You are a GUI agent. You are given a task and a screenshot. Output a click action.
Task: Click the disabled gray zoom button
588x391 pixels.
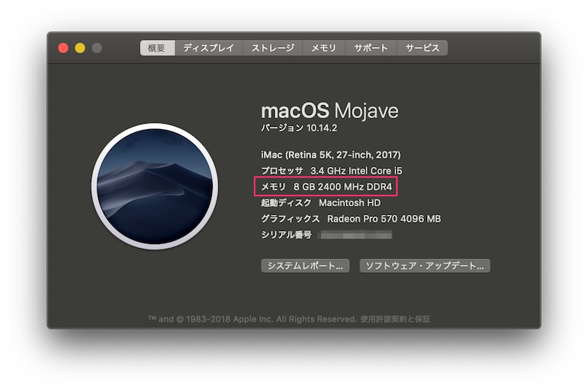97,48
